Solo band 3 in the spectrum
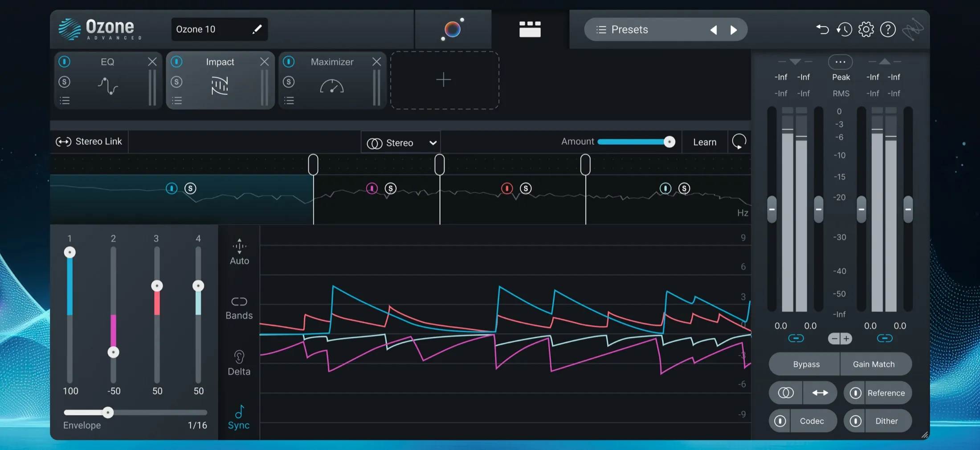The width and height of the screenshot is (980, 450). (x=526, y=188)
